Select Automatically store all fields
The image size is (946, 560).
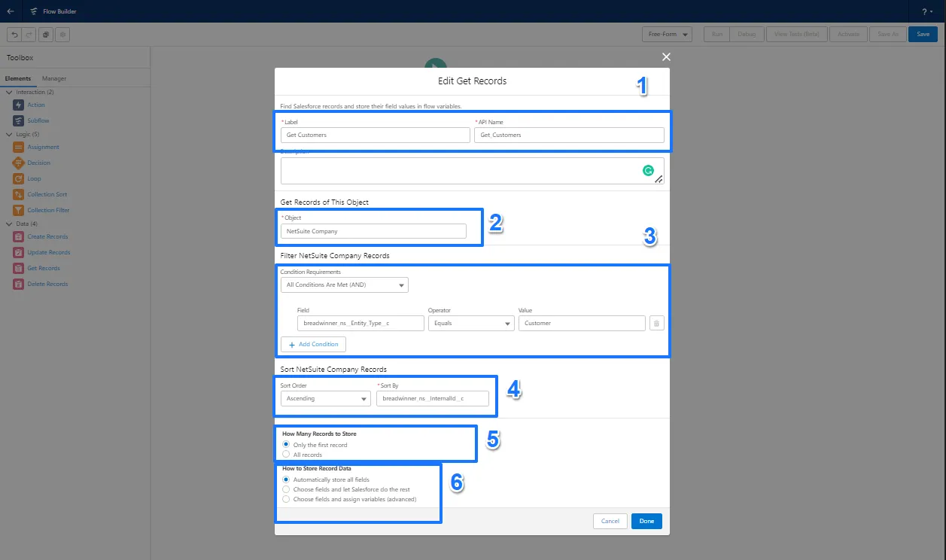(286, 479)
